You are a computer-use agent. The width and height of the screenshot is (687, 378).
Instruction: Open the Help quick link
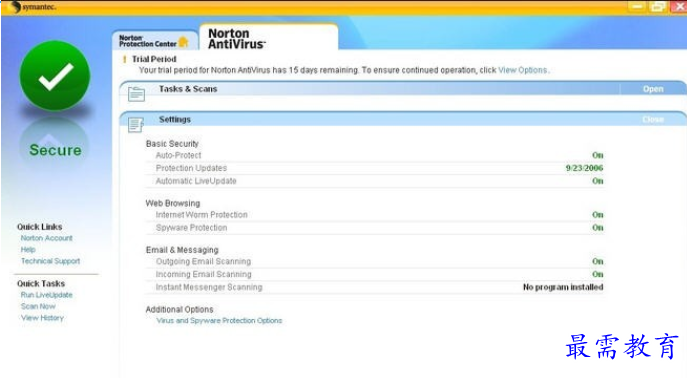(x=28, y=250)
